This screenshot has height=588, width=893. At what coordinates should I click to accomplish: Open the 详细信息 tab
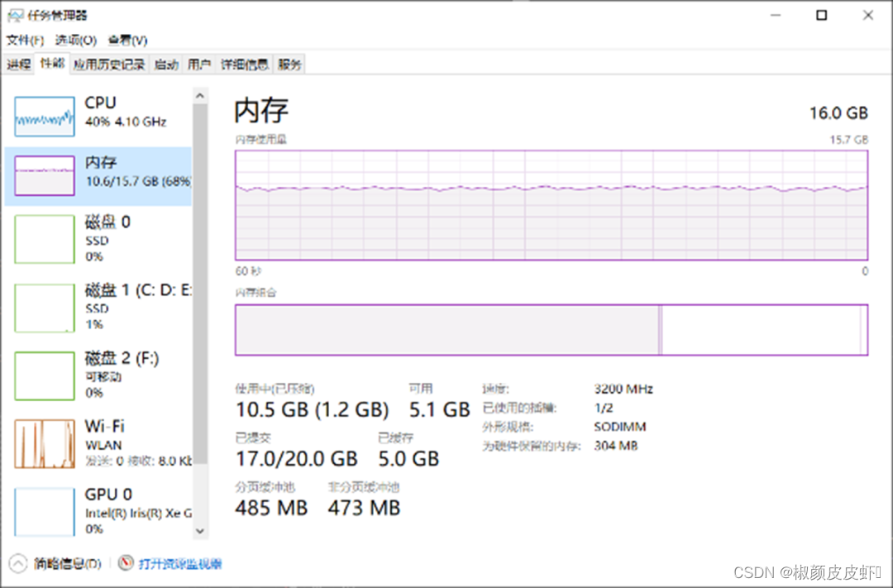[245, 65]
